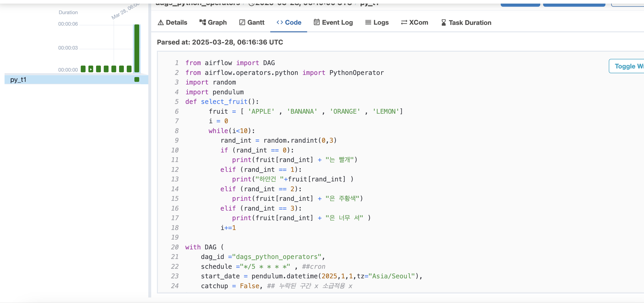Screen dimensions: 644x303
Task: Select the fourth DAG run bar
Action: coord(106,69)
